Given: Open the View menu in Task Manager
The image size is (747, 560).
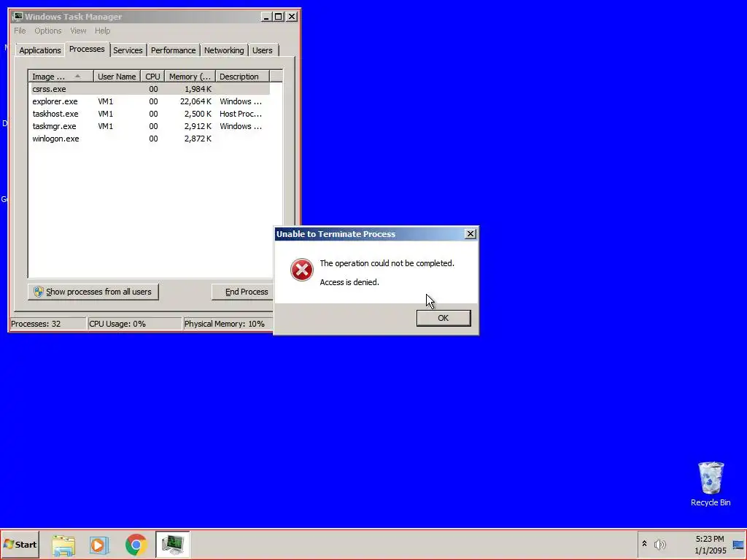Looking at the screenshot, I should click(78, 31).
